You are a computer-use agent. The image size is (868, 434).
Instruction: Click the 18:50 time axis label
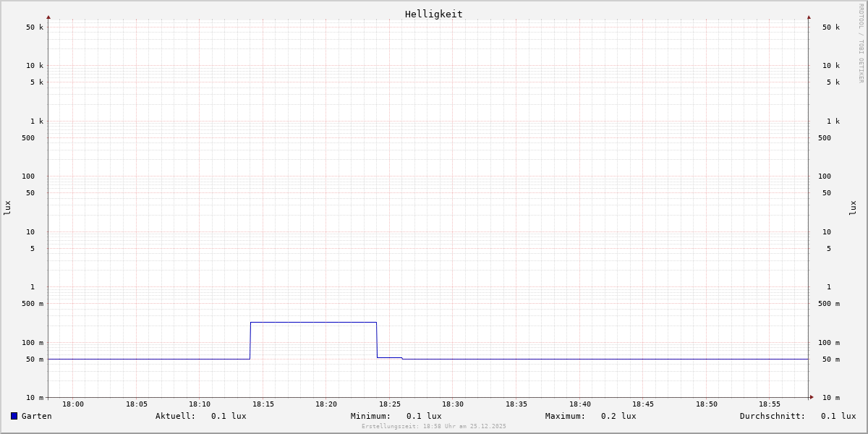[x=707, y=404]
